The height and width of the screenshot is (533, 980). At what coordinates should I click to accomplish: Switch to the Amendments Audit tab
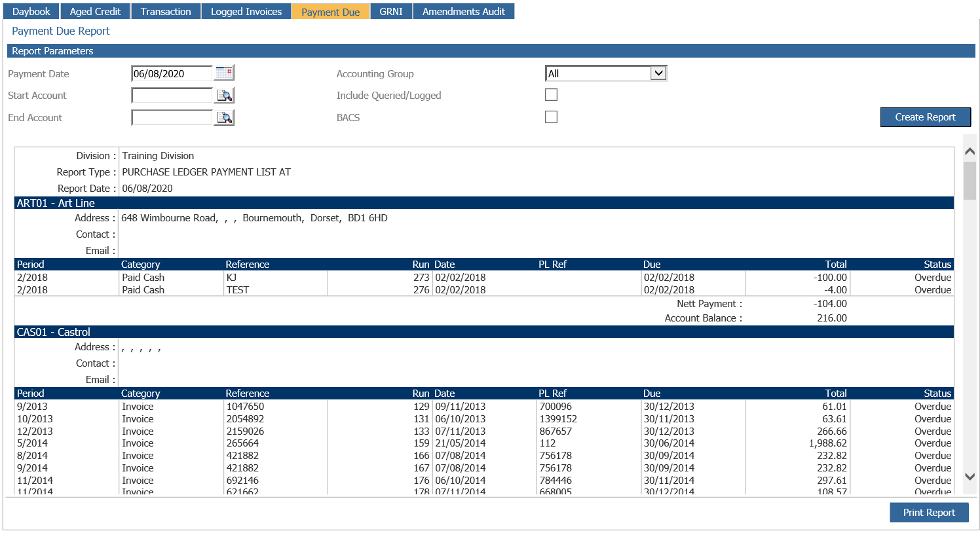point(464,11)
